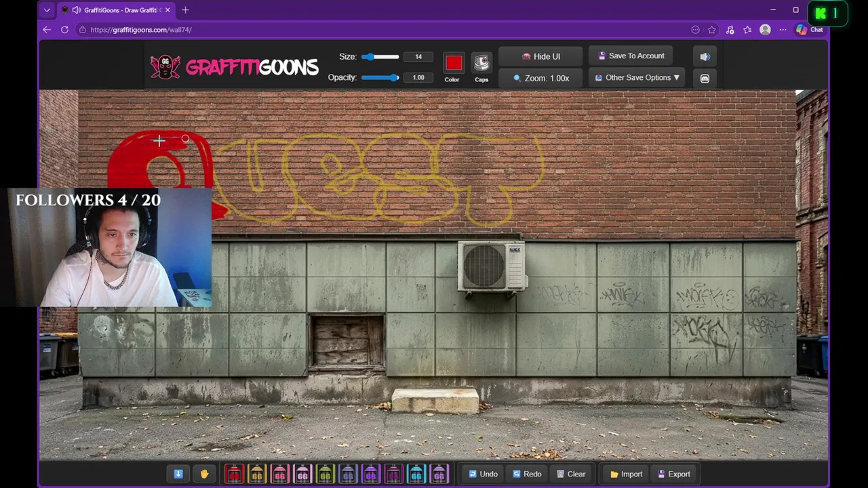Click the GraffitiGoons logo
868x488 pixels.
[234, 66]
